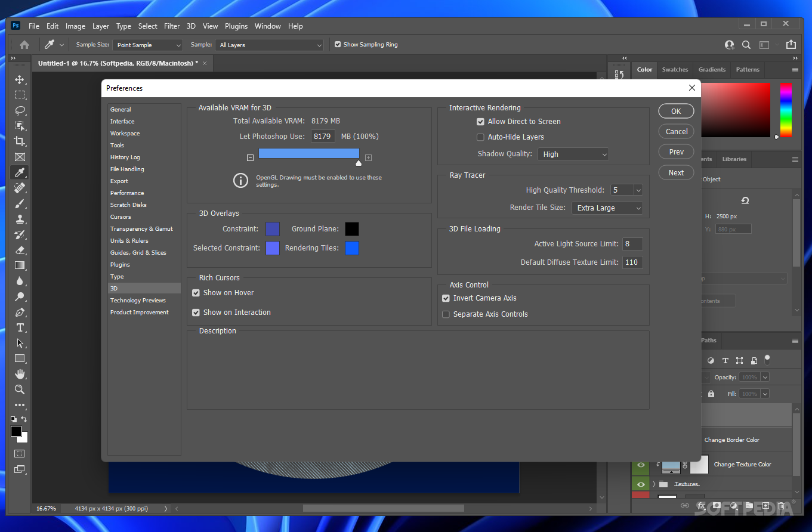The image size is (812, 532).
Task: Open the Sample All Layers dropdown
Action: tap(270, 45)
